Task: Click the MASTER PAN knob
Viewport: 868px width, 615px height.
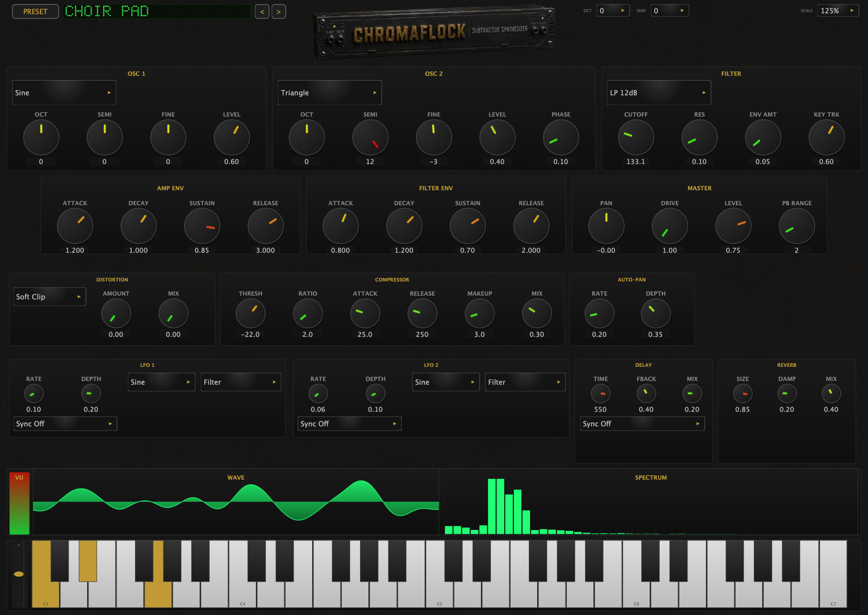Action: 606,226
